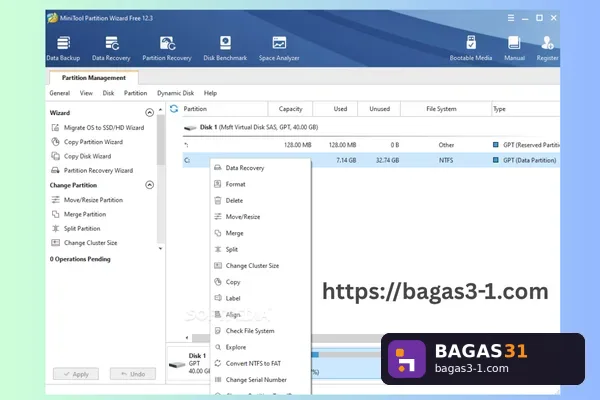Open the View menu
600x400 pixels.
(86, 93)
